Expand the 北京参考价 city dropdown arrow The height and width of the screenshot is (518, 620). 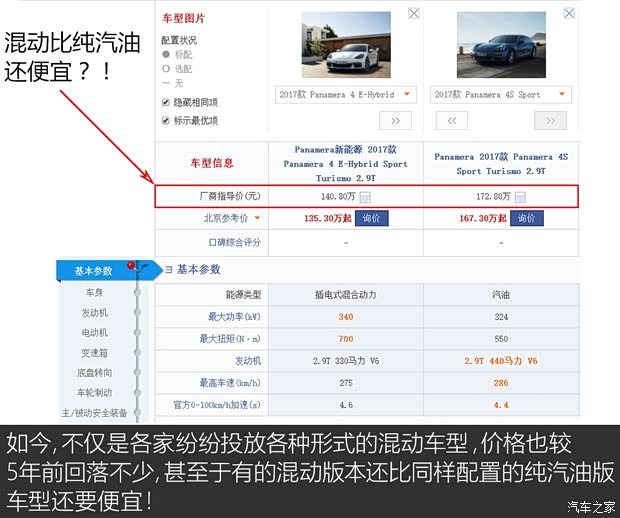(257, 218)
